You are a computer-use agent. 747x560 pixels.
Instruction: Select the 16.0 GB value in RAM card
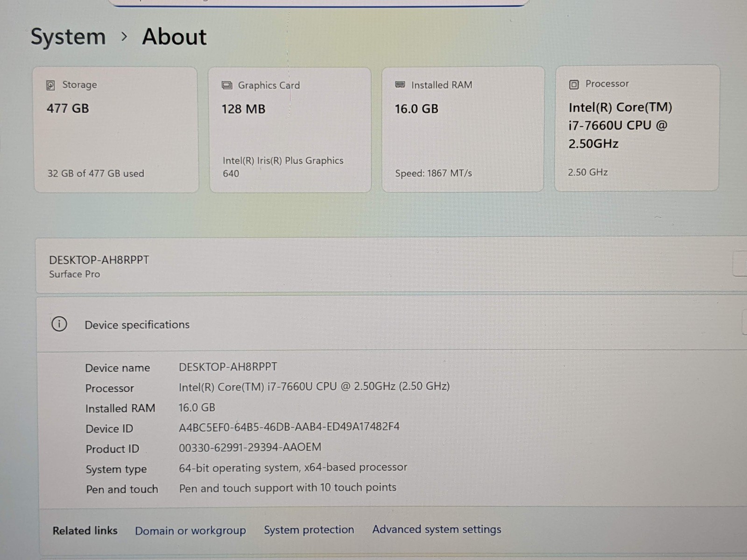pos(416,109)
